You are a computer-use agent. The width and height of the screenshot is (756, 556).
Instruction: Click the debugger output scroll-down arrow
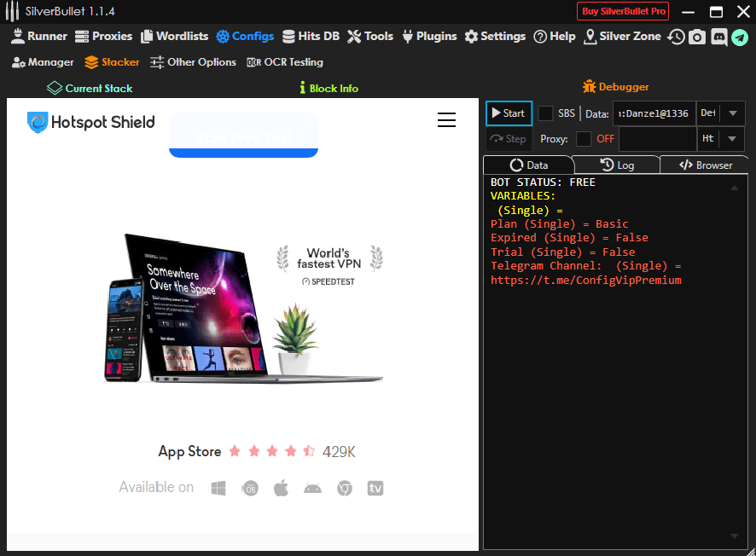pyautogui.click(x=735, y=536)
